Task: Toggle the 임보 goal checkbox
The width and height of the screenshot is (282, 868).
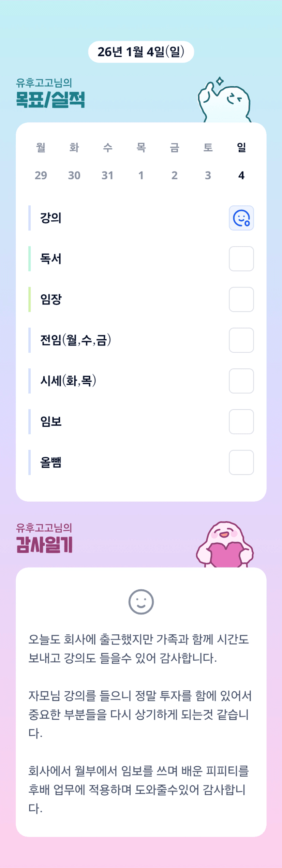Action: pyautogui.click(x=241, y=422)
